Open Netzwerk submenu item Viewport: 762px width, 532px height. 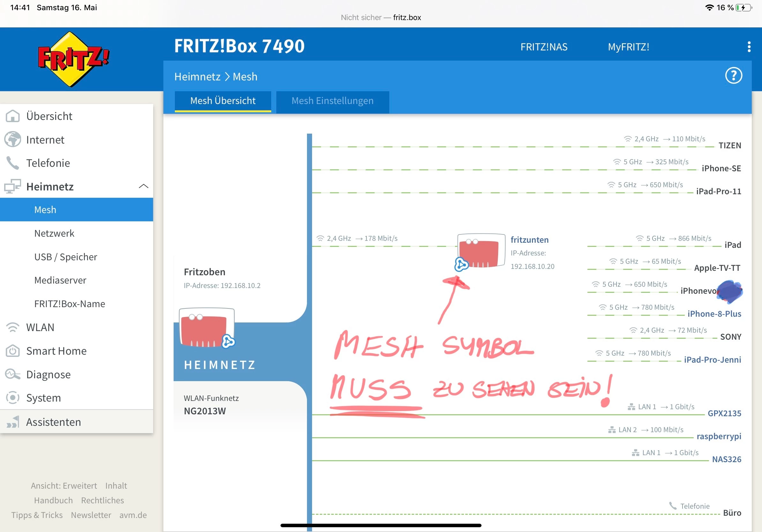[x=54, y=233]
